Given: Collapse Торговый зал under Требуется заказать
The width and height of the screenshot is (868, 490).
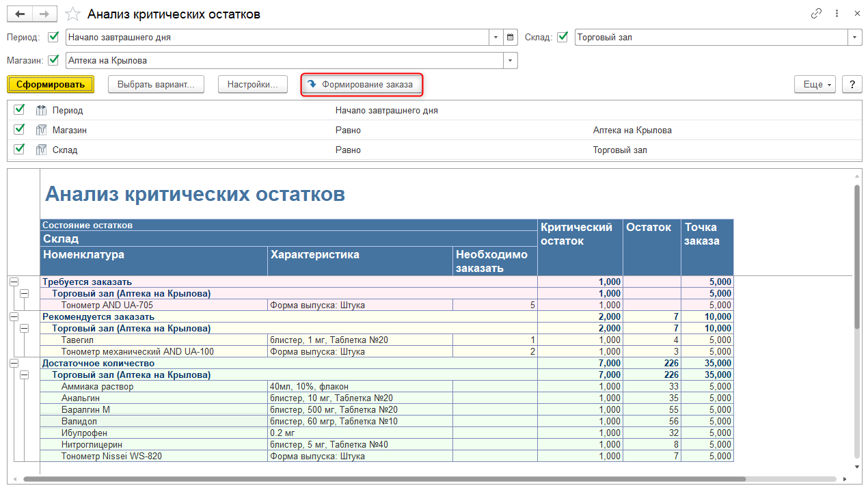Looking at the screenshot, I should tap(24, 293).
